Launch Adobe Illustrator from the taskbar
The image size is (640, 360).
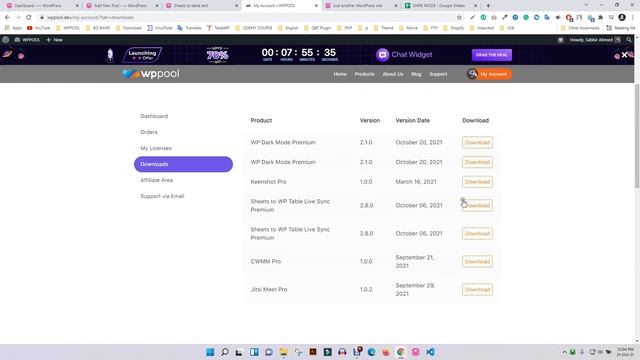point(313,352)
